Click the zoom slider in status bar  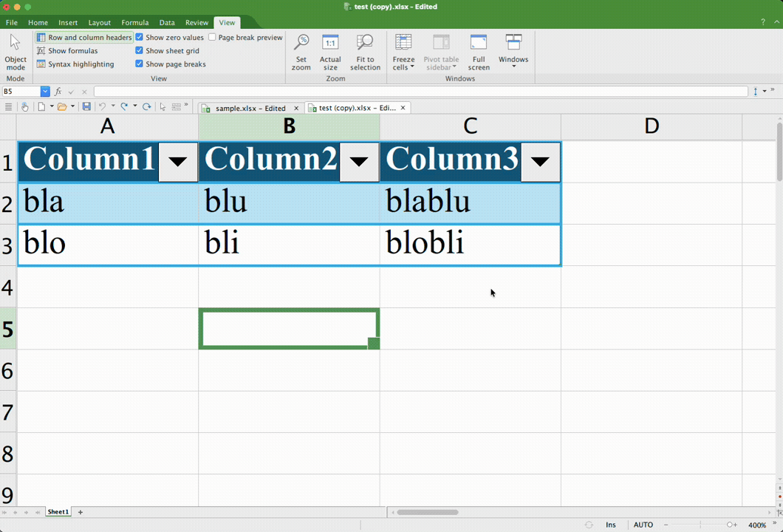point(729,525)
